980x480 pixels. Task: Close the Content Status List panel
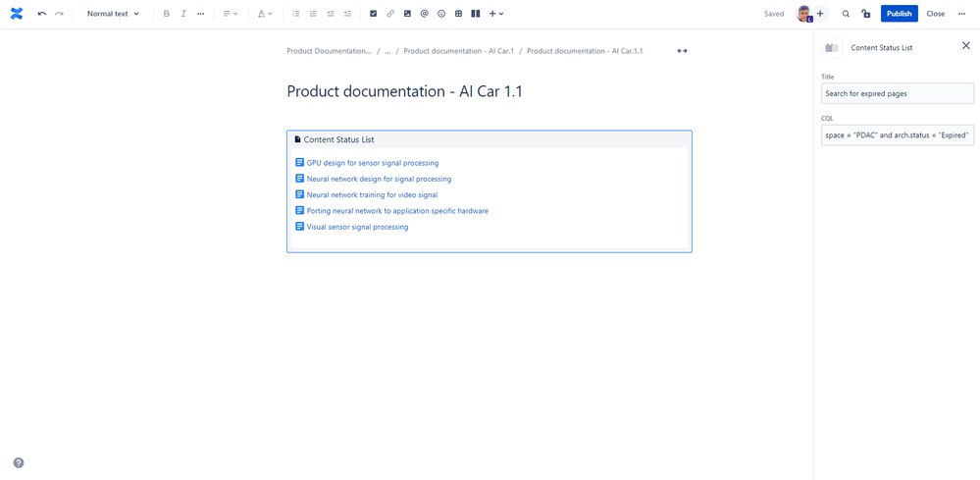[965, 45]
